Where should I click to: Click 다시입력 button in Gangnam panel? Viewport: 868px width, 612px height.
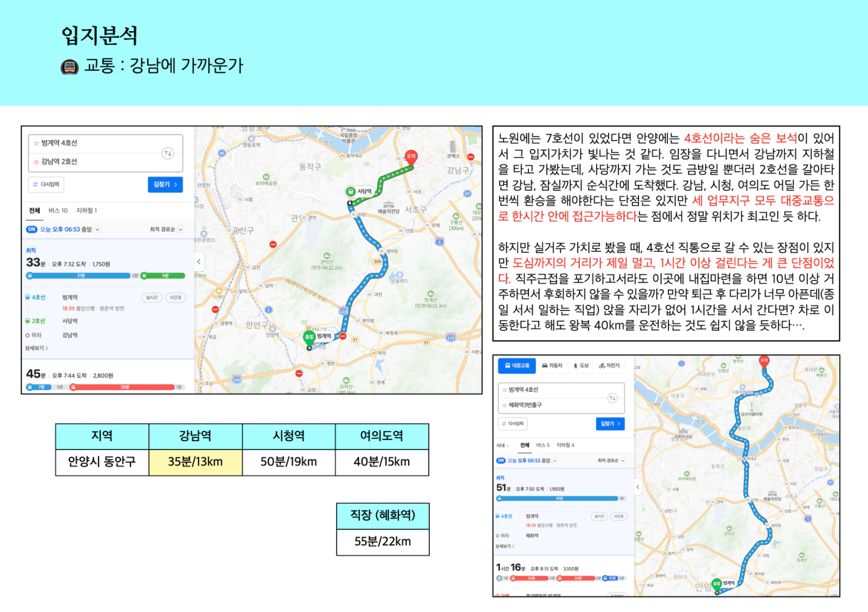[x=46, y=185]
